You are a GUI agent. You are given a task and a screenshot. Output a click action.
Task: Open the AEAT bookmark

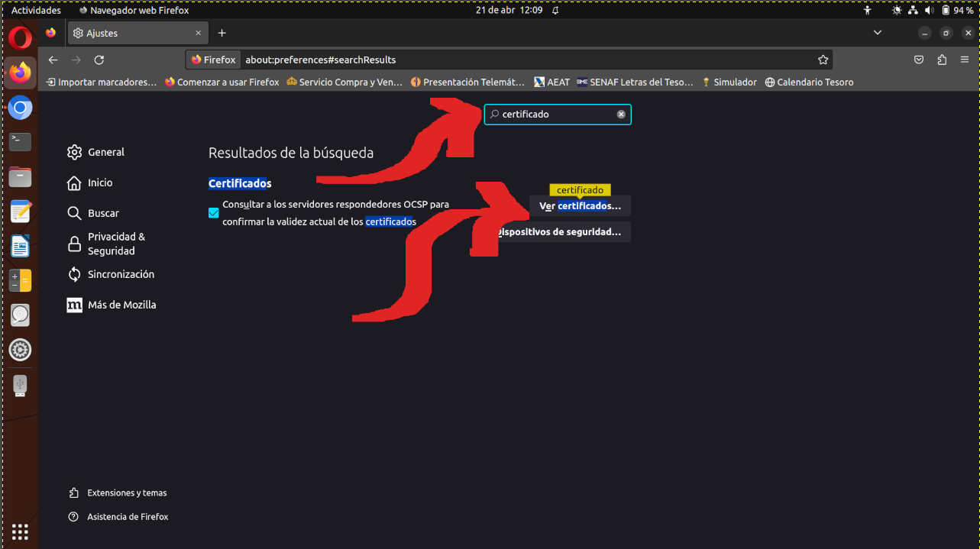pos(551,82)
